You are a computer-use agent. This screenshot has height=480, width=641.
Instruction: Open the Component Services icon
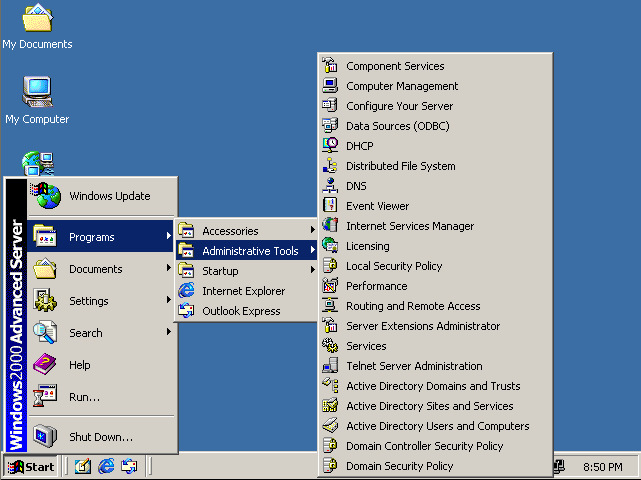pyautogui.click(x=330, y=66)
